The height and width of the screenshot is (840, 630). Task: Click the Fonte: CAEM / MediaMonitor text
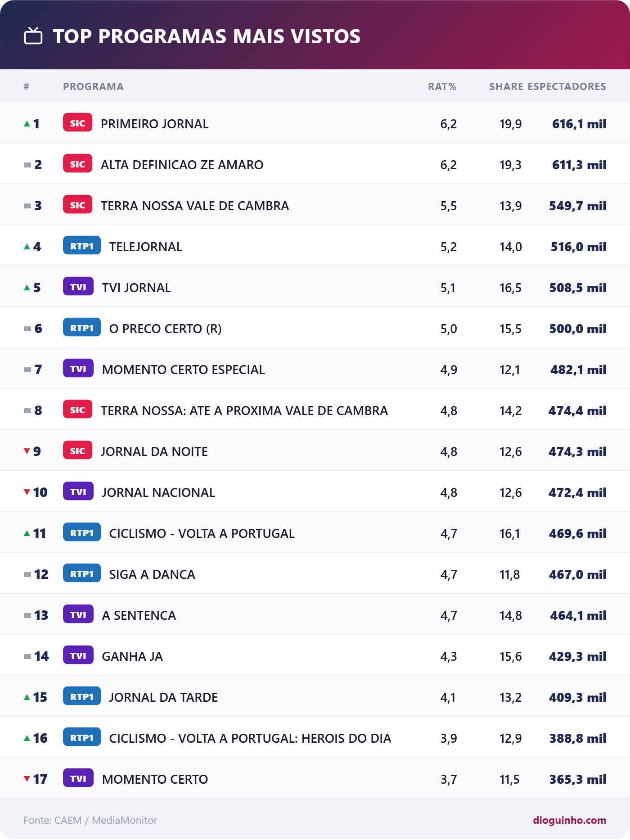90,820
